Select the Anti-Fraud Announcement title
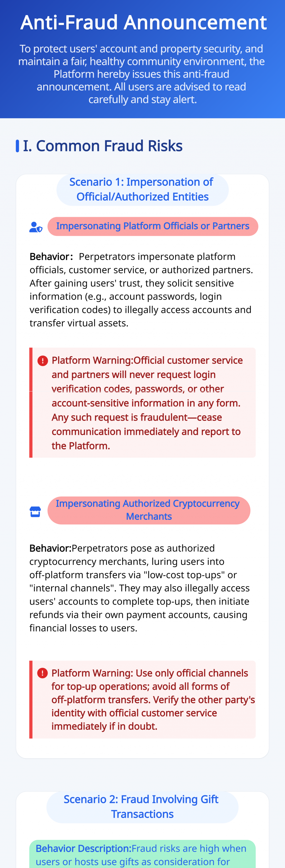 coord(143,23)
